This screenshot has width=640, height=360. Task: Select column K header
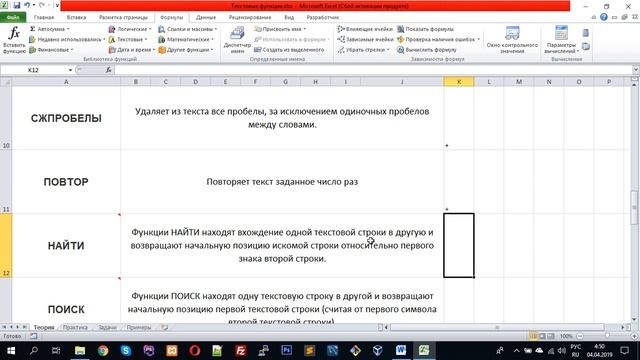(459, 82)
